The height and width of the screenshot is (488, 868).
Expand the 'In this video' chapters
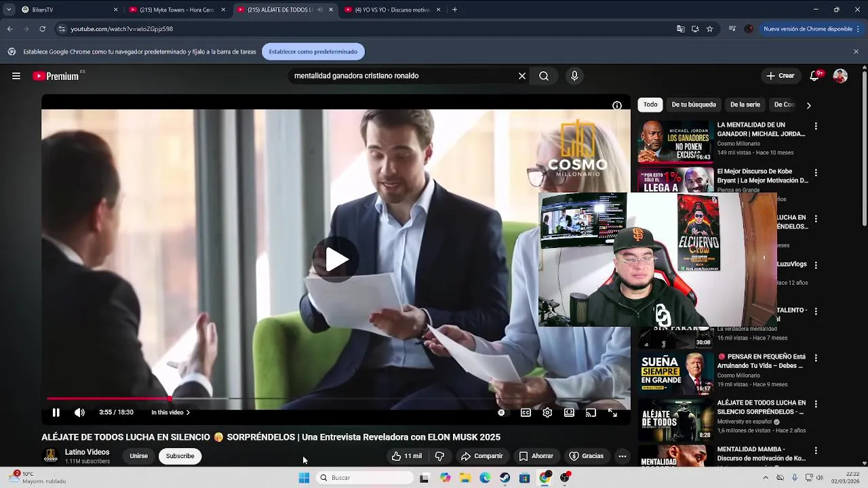click(x=170, y=412)
